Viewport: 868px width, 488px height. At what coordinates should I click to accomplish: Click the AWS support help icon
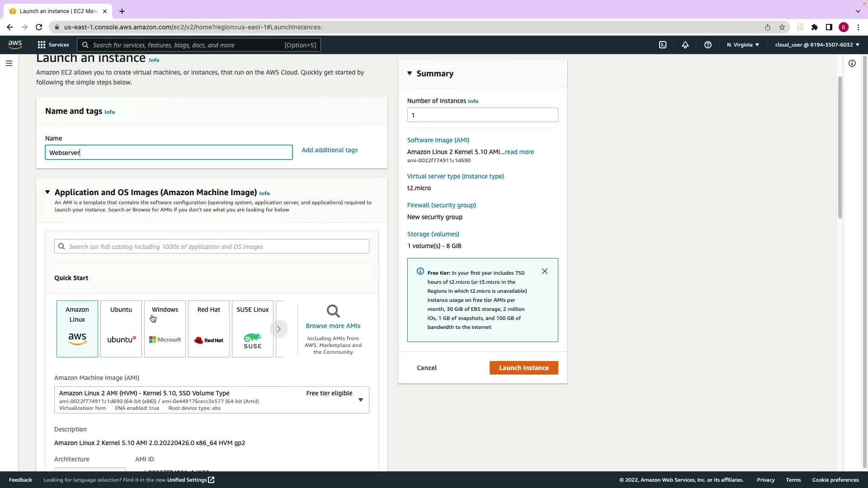[x=708, y=45]
